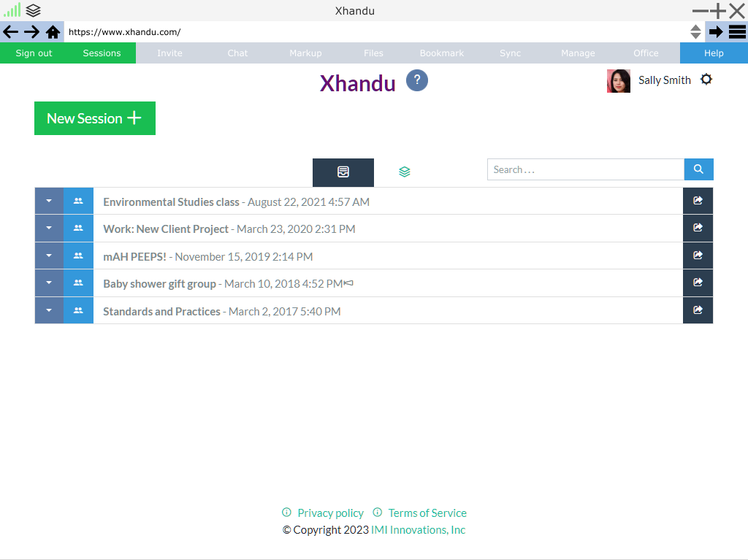Open the Help menu tab
This screenshot has height=560, width=748.
coord(713,53)
